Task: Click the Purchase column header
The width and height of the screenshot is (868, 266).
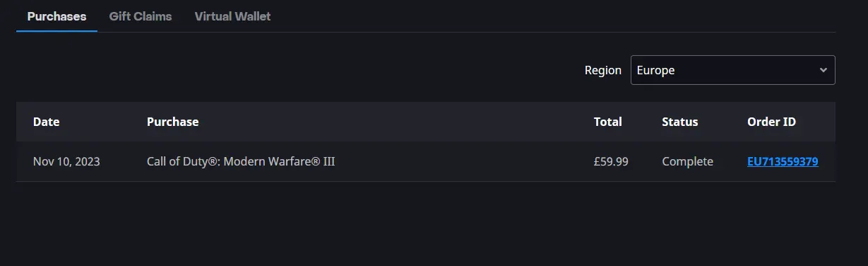Action: tap(172, 122)
